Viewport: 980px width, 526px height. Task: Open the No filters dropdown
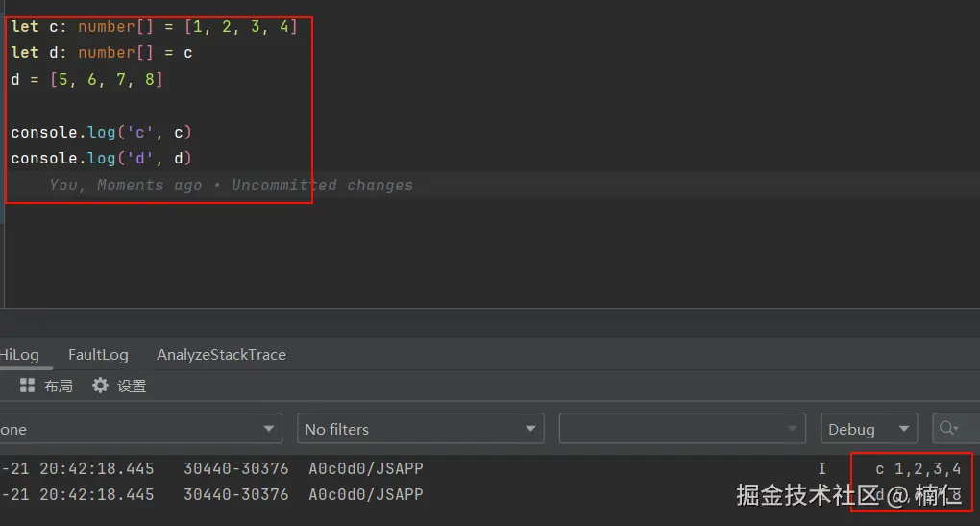point(421,429)
